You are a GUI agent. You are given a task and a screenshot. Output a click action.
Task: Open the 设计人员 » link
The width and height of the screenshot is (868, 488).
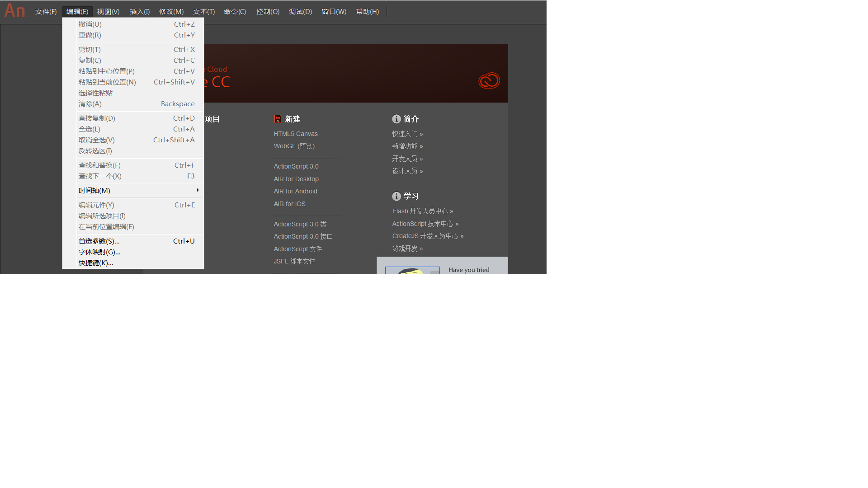pyautogui.click(x=408, y=171)
